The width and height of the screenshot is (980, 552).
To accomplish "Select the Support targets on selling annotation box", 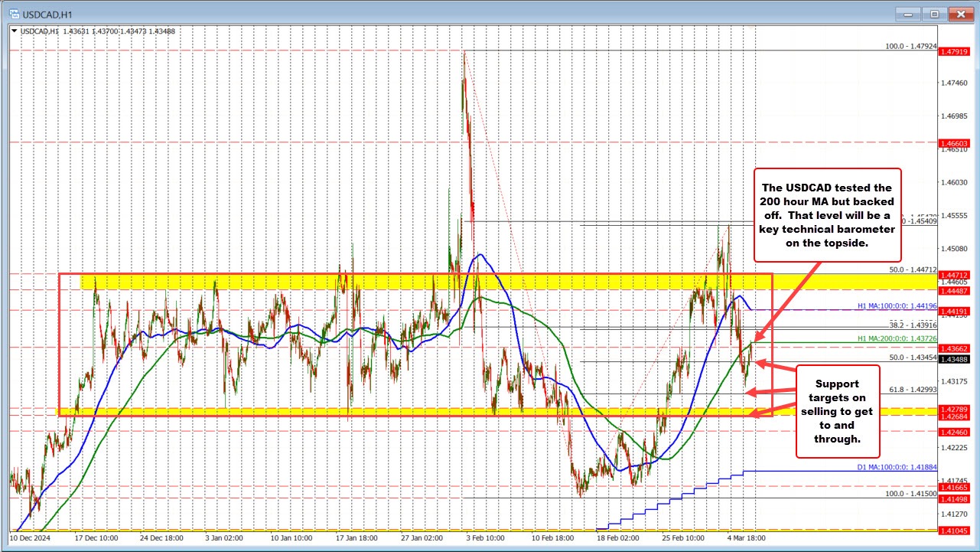I will point(837,411).
